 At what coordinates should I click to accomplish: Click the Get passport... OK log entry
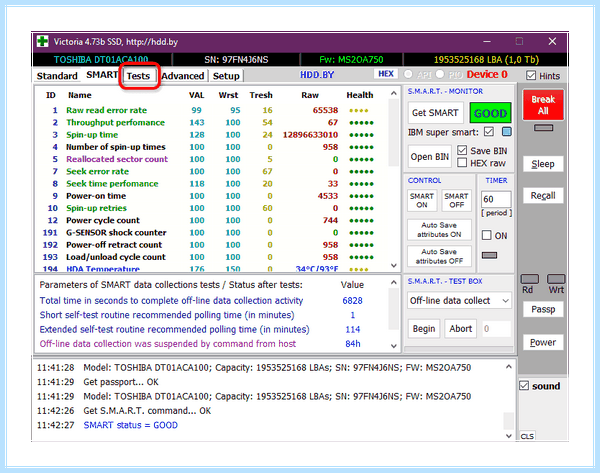121,382
